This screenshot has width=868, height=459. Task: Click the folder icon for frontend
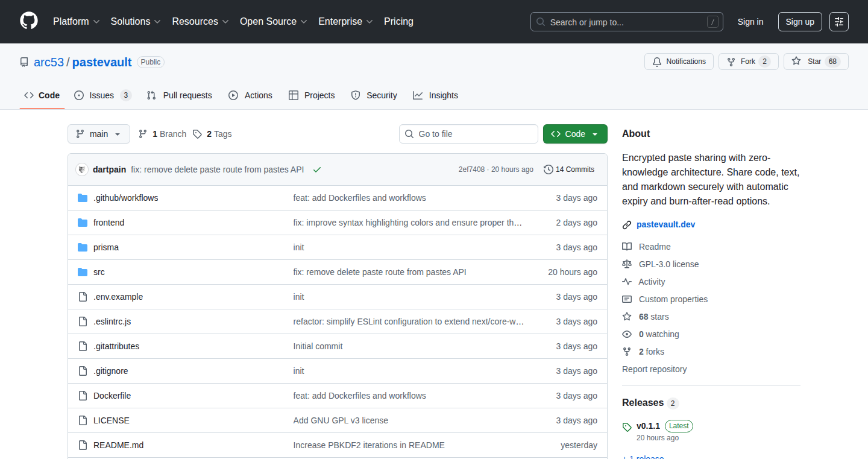tap(83, 223)
